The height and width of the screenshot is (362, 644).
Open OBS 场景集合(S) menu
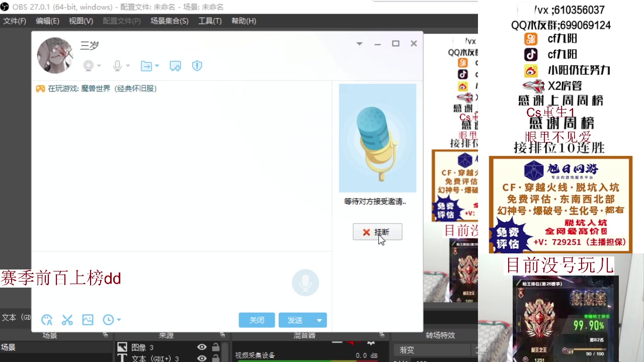(169, 21)
